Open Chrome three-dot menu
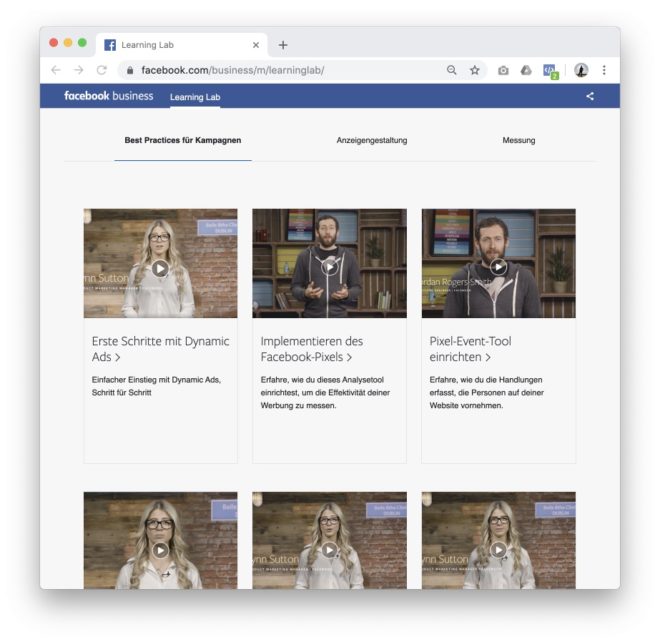660x642 pixels. click(604, 70)
